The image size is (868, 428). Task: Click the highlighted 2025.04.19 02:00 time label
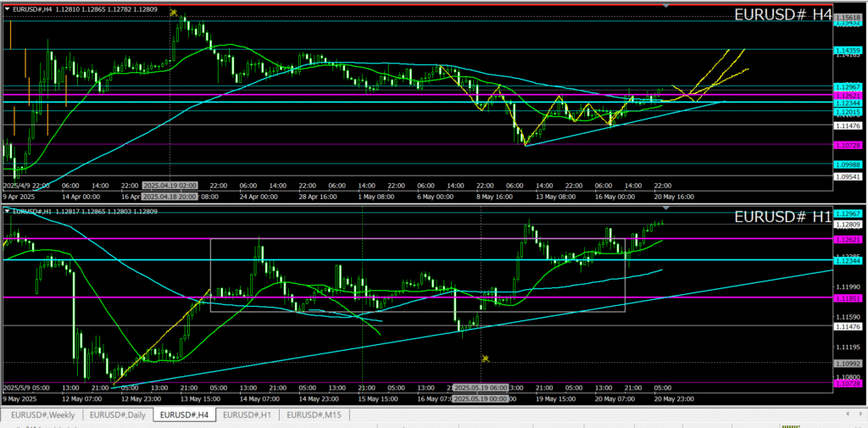170,186
